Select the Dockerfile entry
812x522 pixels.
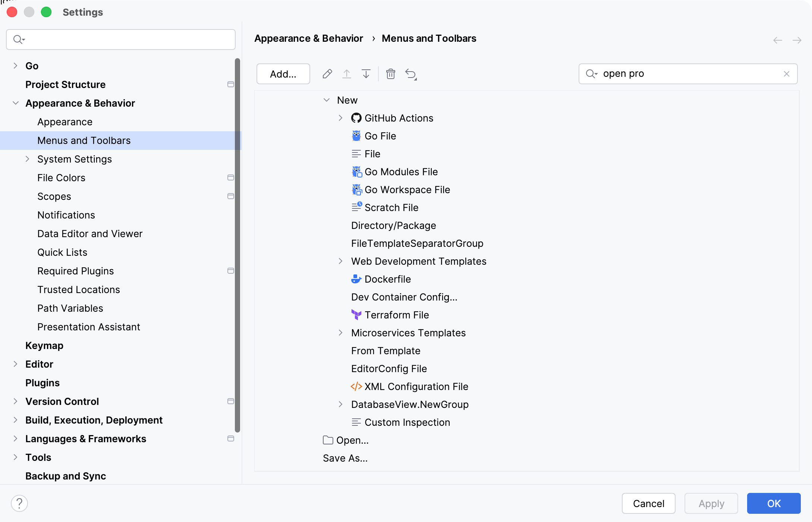click(x=388, y=279)
